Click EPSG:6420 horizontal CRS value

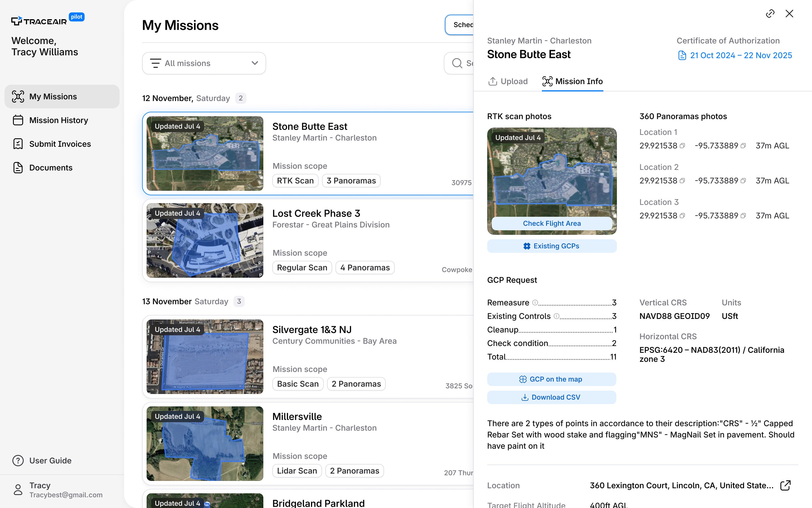point(712,354)
